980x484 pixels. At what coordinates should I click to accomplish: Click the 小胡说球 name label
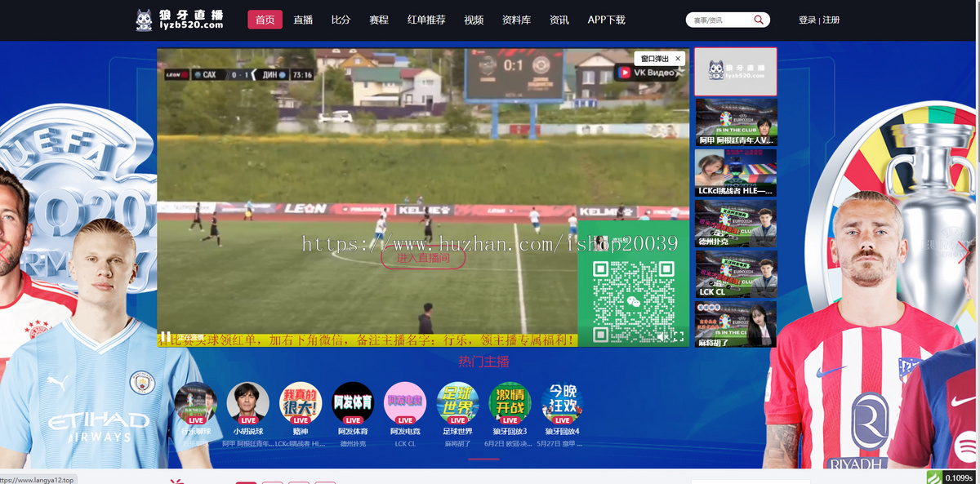click(248, 431)
